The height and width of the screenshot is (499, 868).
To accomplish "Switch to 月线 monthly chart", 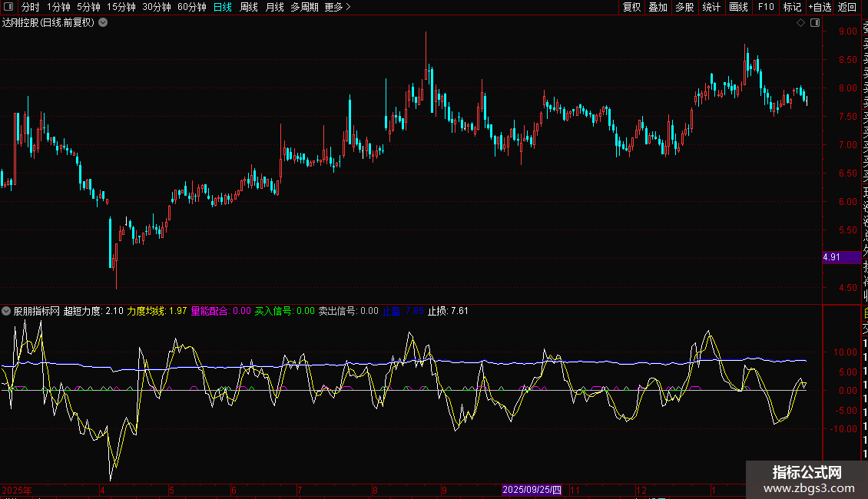I will (x=274, y=7).
